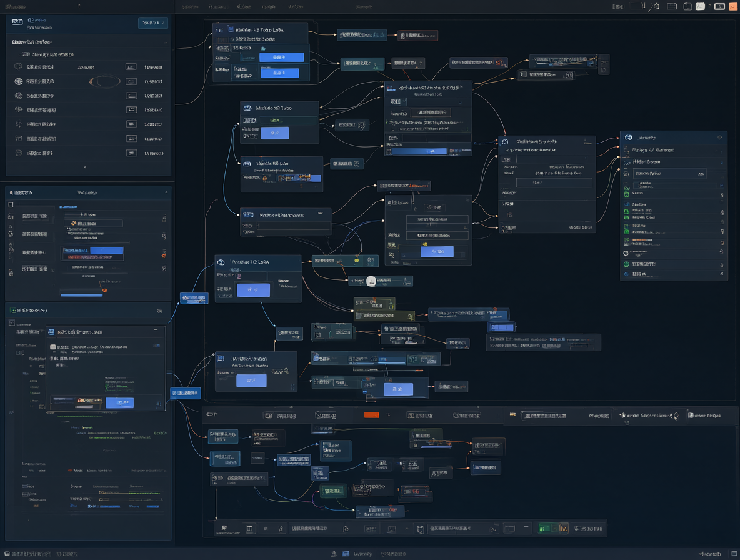Click the upper blue button in the top Turbo LoRA node
Viewport: 740px width, 560px height.
(x=281, y=57)
